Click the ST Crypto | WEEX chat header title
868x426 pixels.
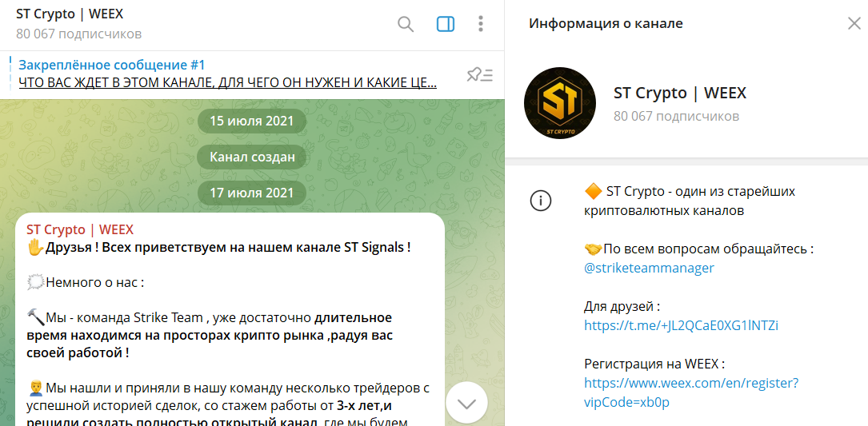tap(70, 14)
